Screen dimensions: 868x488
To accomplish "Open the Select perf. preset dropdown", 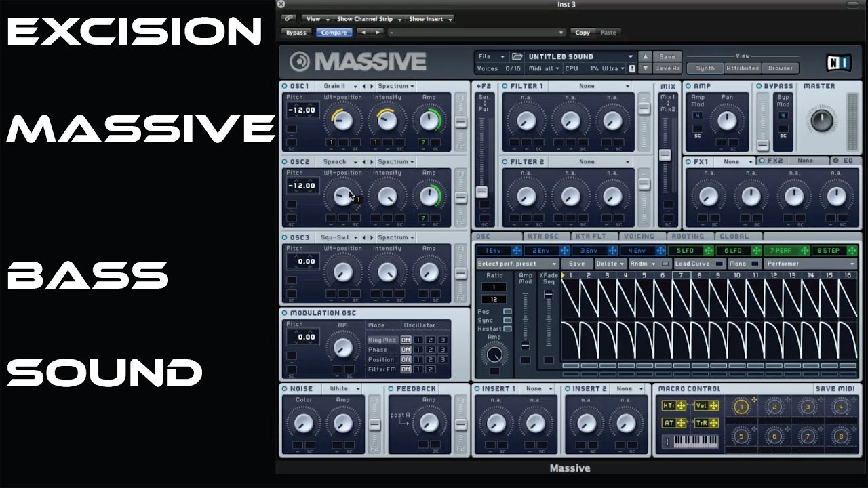I will coord(517,264).
